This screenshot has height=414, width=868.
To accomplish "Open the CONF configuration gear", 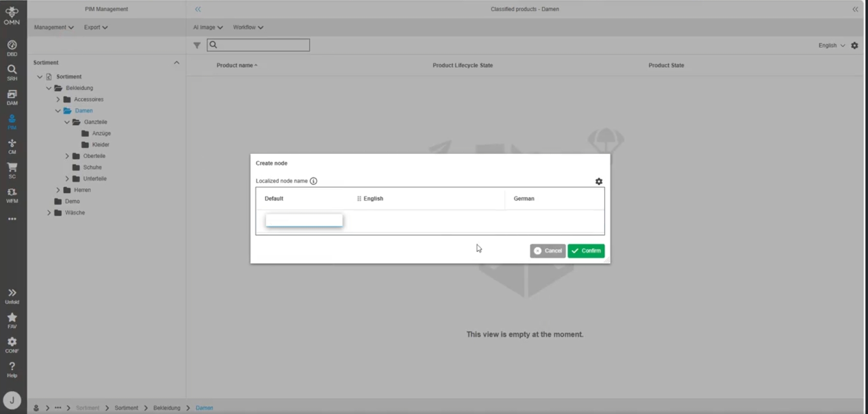I will (12, 345).
